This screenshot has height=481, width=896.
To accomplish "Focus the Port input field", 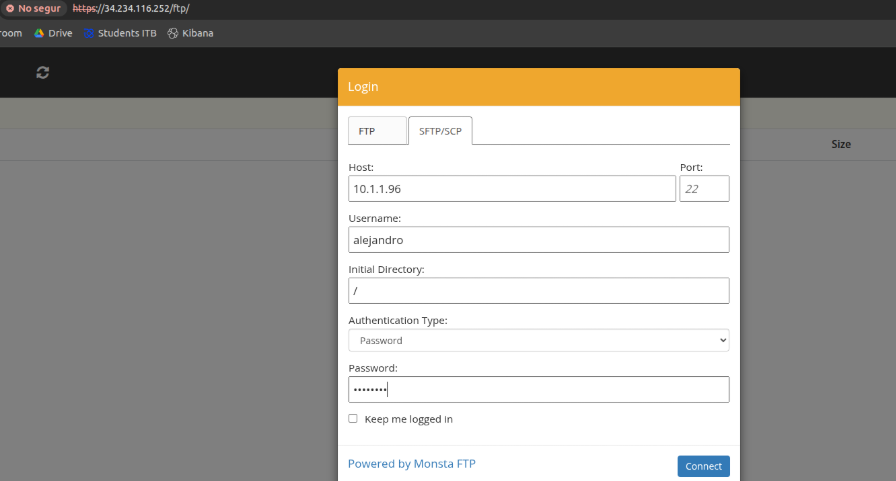I will point(704,188).
